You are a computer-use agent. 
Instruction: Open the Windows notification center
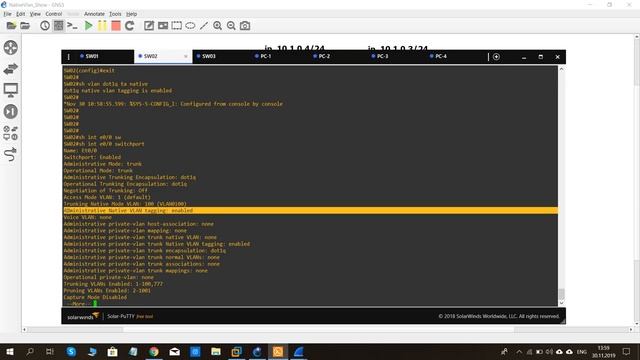(x=627, y=351)
